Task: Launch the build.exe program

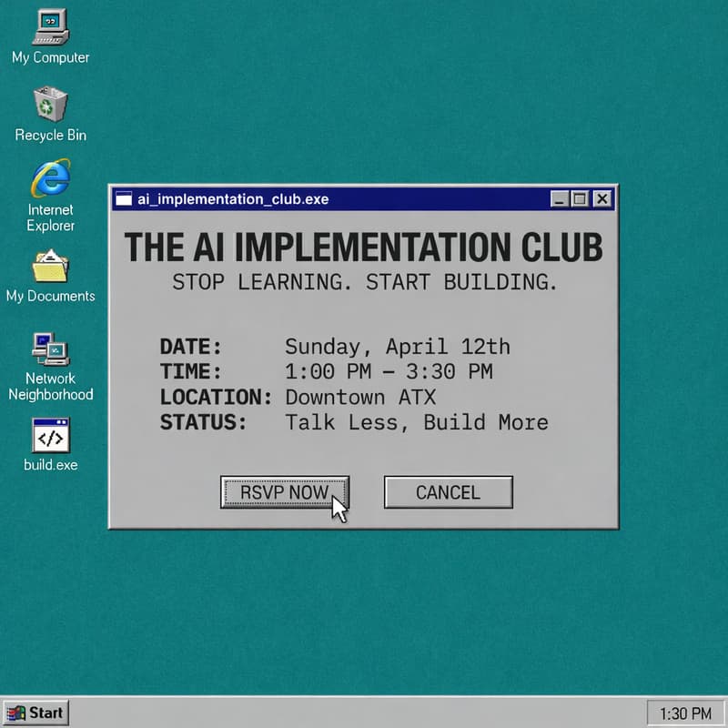Action: (x=50, y=437)
